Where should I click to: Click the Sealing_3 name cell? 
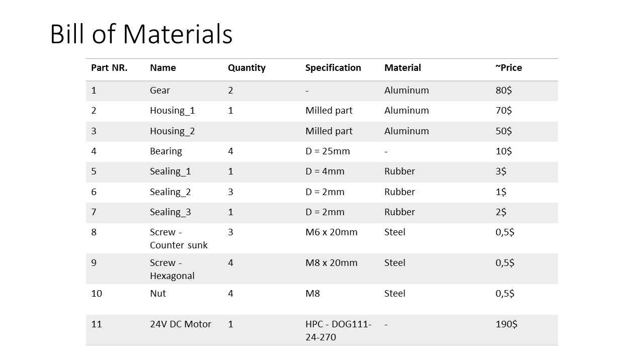(x=170, y=212)
